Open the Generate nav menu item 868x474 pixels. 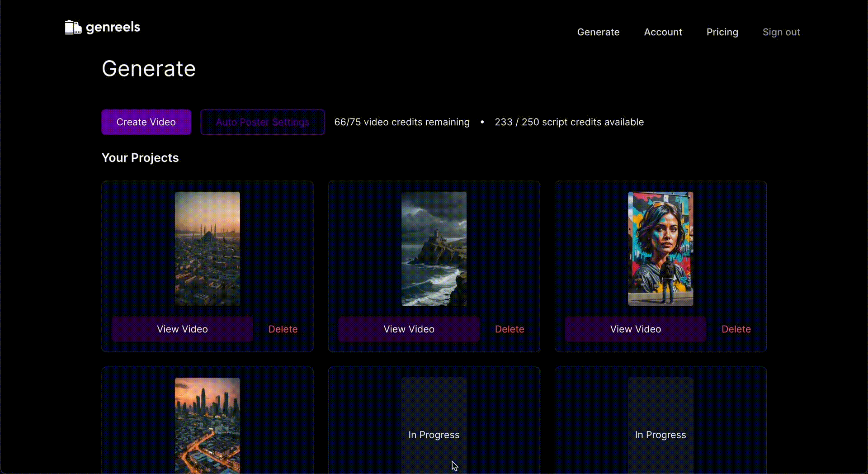(598, 32)
